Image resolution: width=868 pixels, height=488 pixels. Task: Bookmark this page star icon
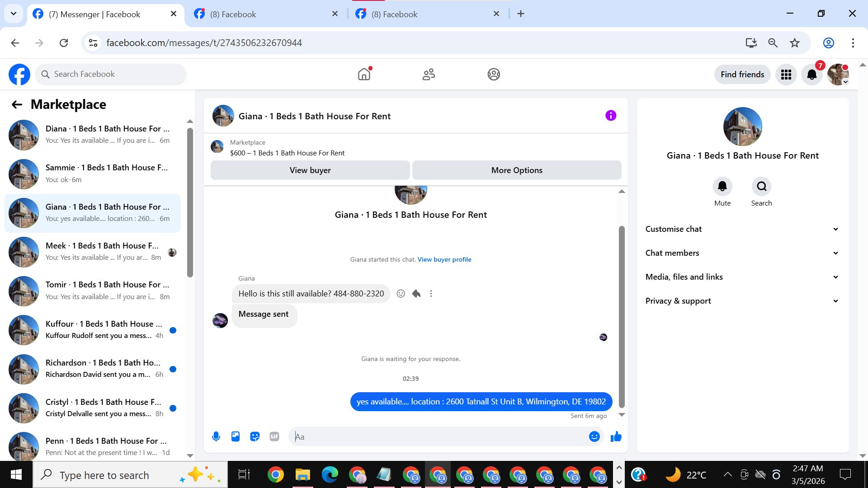(x=795, y=43)
